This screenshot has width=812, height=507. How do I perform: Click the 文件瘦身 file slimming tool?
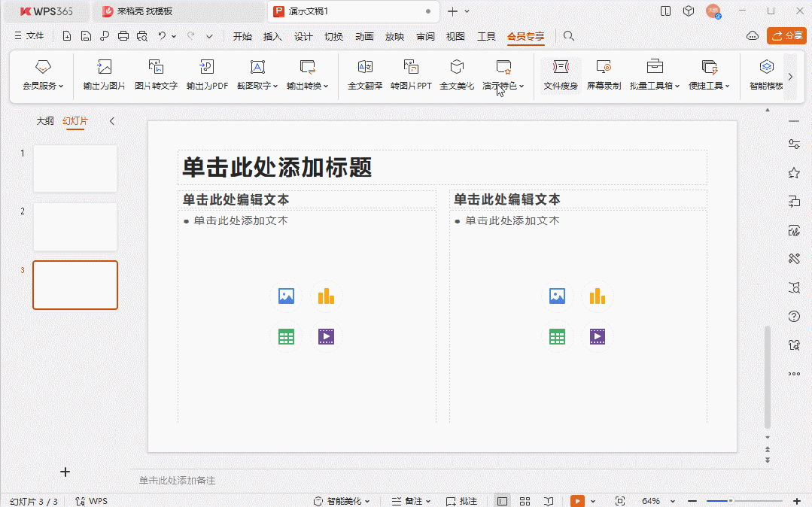click(x=561, y=75)
